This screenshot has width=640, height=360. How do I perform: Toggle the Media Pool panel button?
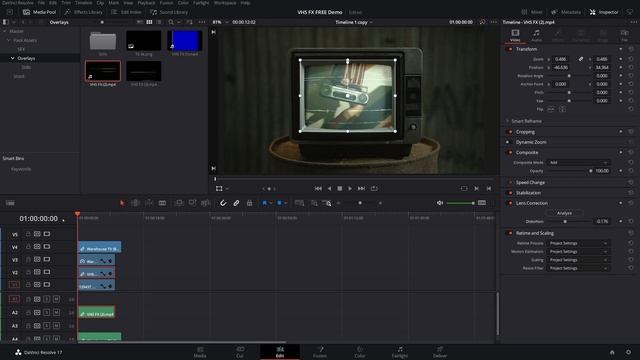point(40,12)
